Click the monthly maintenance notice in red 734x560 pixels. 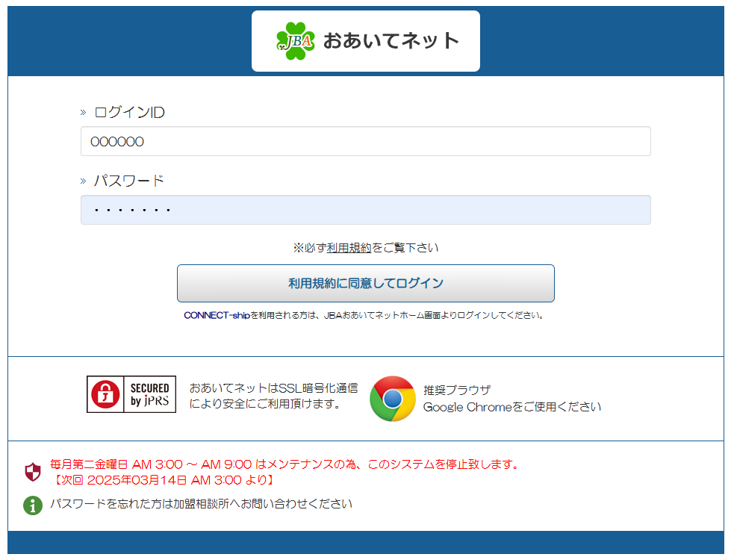pos(284,464)
